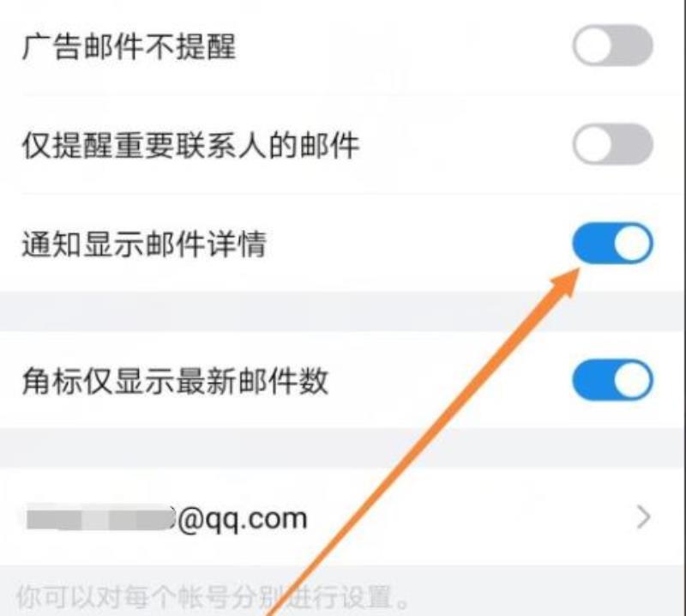Tap the blurred account name before @qq.com
Screen dimensions: 686x616
coord(99,517)
